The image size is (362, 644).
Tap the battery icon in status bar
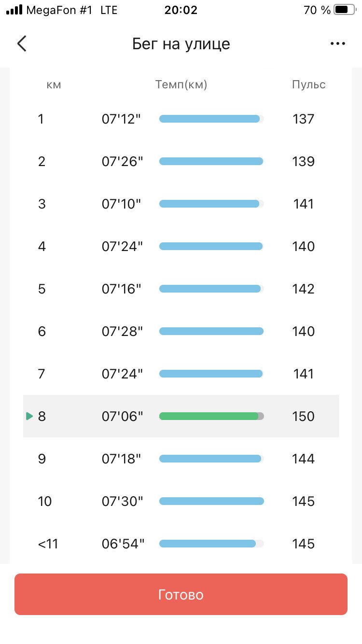344,10
